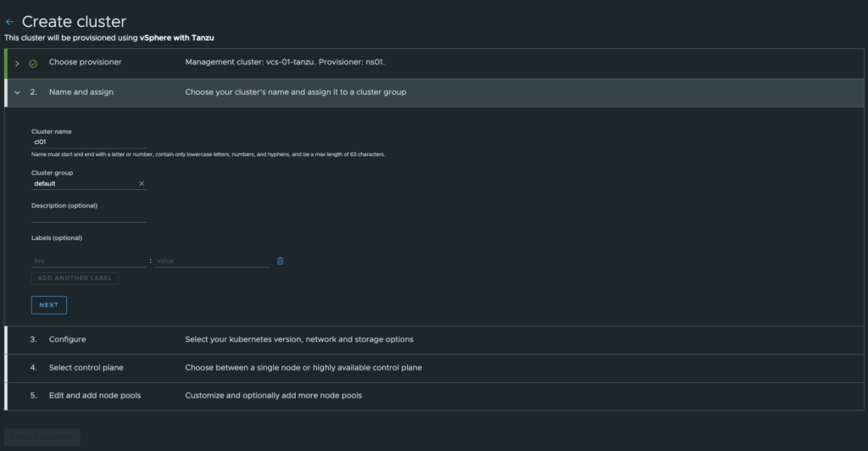868x451 pixels.
Task: Open the Select control plane step
Action: (x=434, y=367)
